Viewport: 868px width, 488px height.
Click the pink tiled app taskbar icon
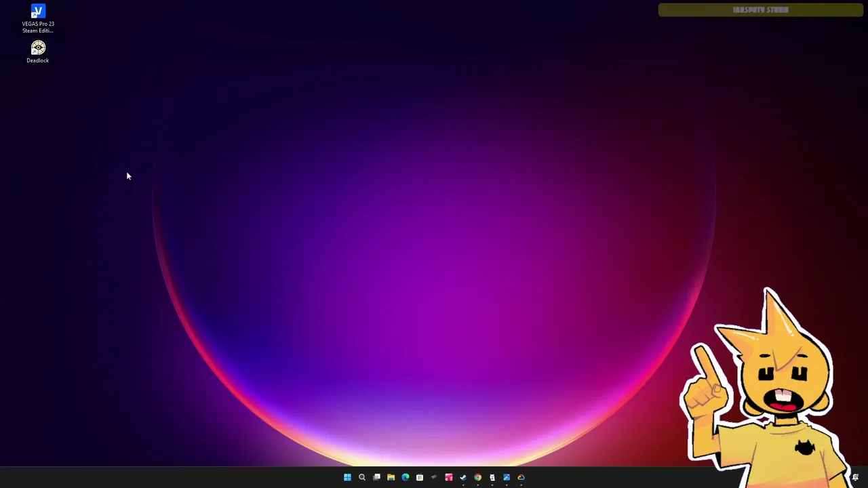point(449,477)
